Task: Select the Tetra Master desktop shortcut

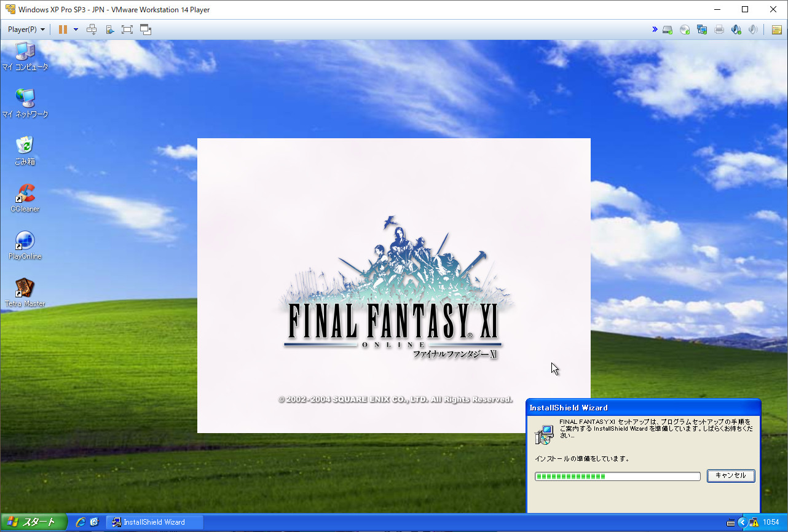Action: [25, 292]
